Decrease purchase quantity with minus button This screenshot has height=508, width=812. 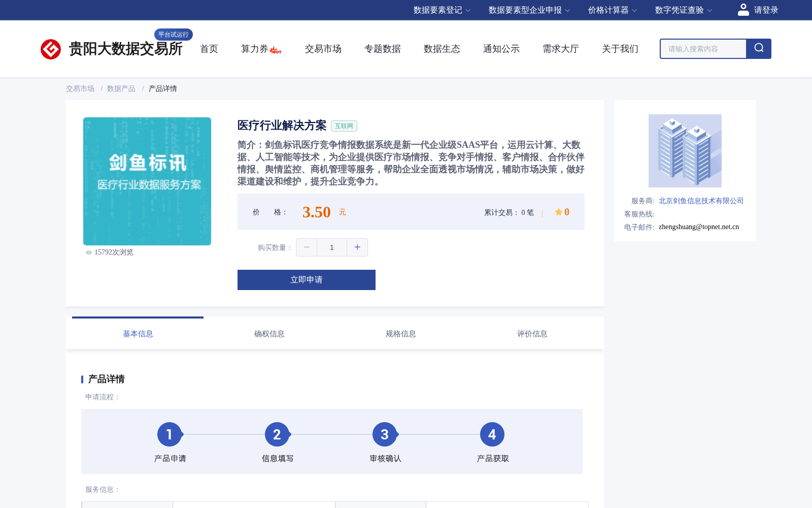(307, 247)
